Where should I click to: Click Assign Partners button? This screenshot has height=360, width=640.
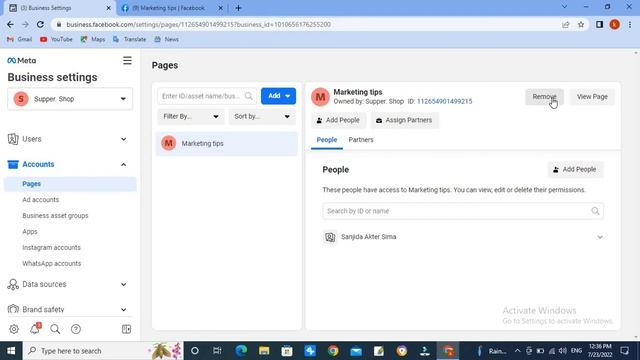point(404,120)
